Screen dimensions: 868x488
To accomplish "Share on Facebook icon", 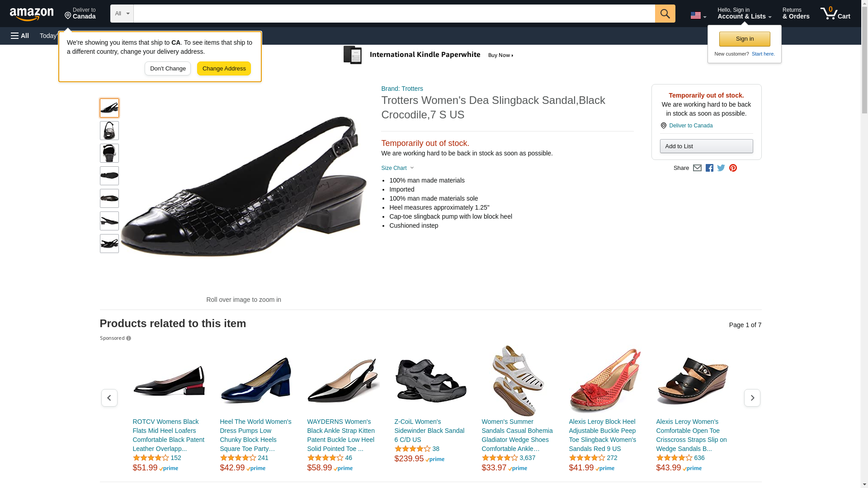I will (x=709, y=168).
